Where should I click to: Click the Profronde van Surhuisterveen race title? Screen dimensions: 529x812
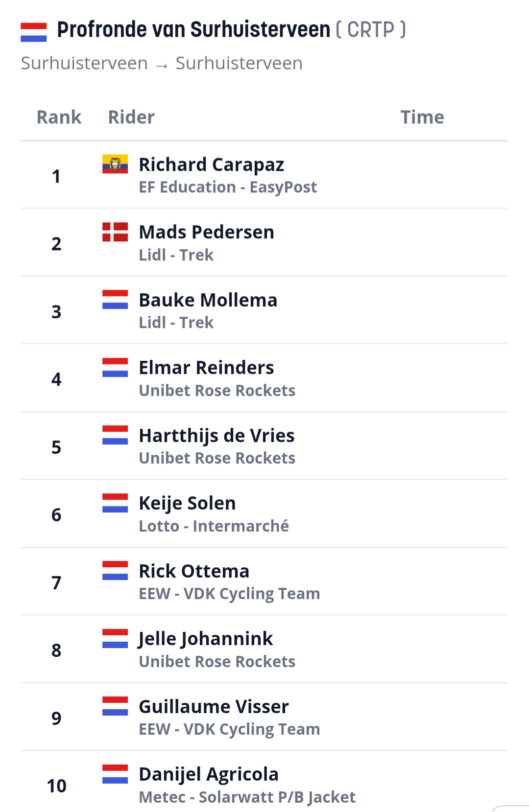point(194,30)
